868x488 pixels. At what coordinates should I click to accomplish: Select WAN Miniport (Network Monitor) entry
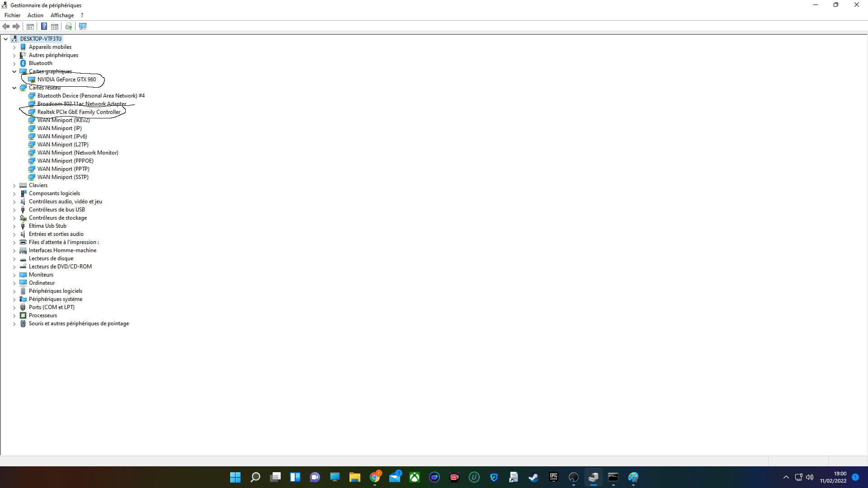click(78, 153)
